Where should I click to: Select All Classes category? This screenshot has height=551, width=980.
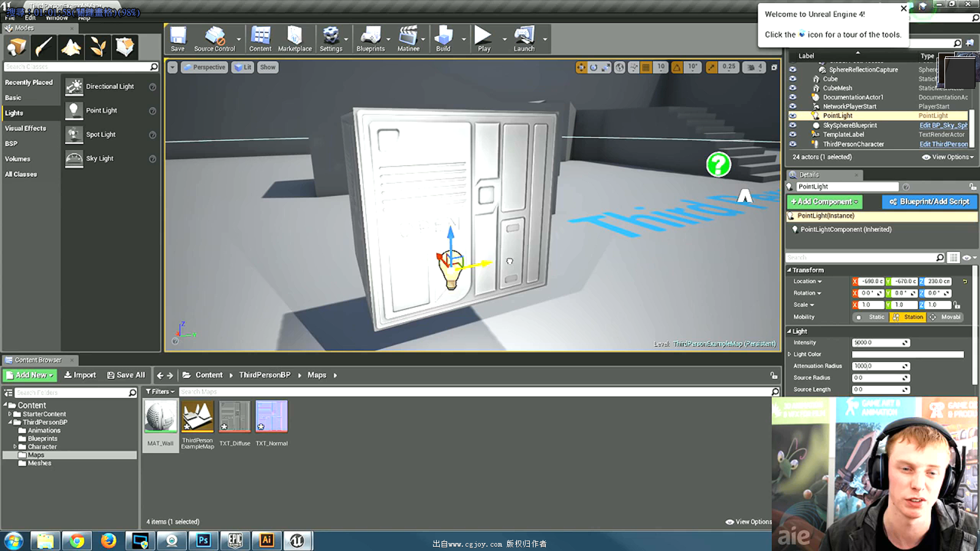coord(21,174)
